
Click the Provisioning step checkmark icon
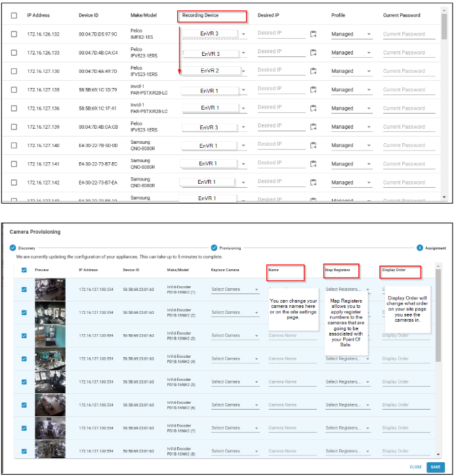tap(214, 248)
